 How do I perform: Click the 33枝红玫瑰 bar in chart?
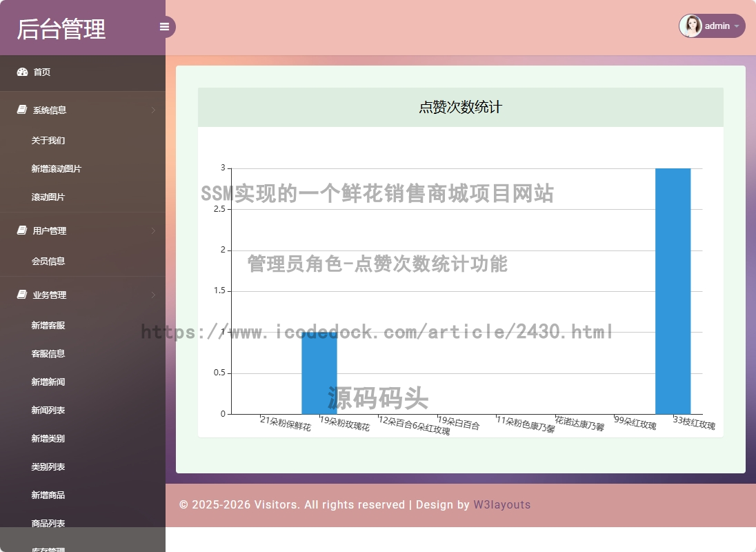(x=673, y=291)
